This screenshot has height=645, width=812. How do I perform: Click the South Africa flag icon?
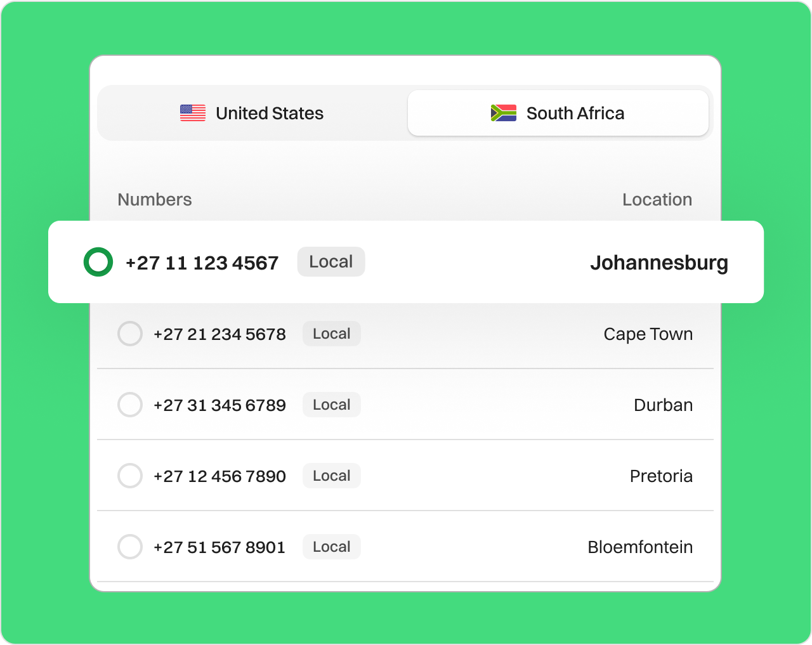click(504, 113)
